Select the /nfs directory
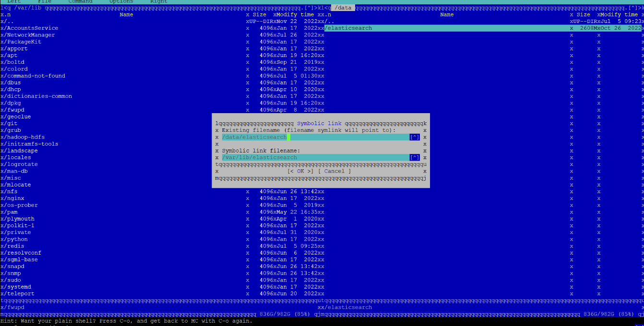The height and width of the screenshot is (326, 644). click(x=160, y=191)
